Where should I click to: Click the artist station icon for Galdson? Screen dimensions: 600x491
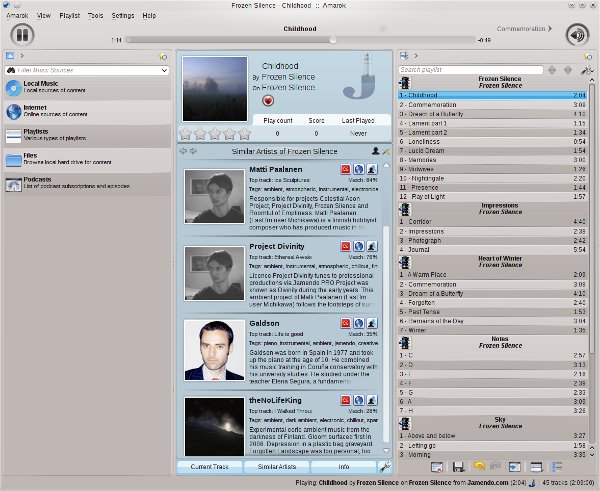pyautogui.click(x=371, y=323)
